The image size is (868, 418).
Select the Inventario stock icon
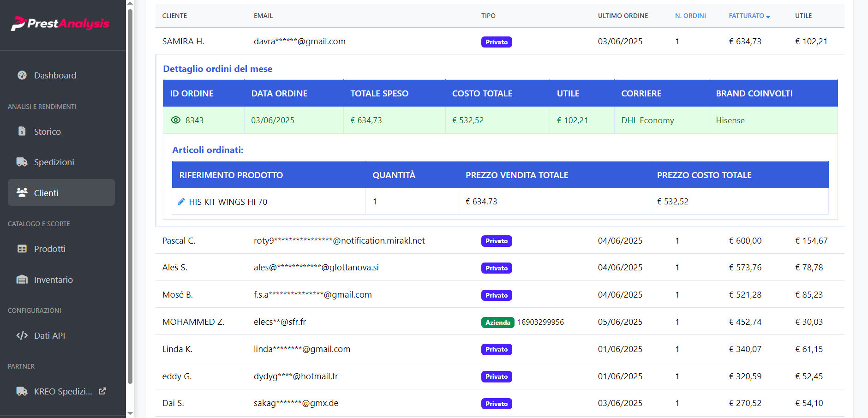tap(22, 280)
